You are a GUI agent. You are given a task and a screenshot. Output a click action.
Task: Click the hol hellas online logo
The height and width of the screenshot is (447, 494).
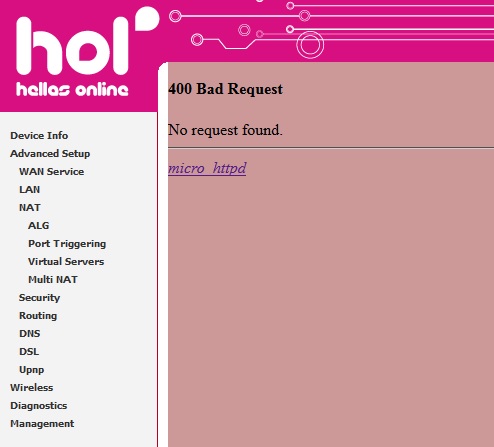[x=88, y=52]
